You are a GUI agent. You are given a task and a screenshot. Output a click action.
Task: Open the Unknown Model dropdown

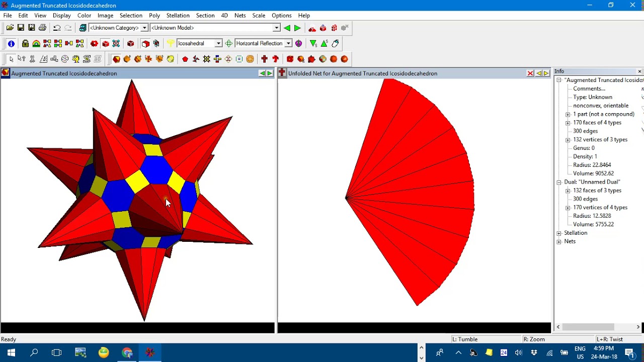(x=276, y=28)
